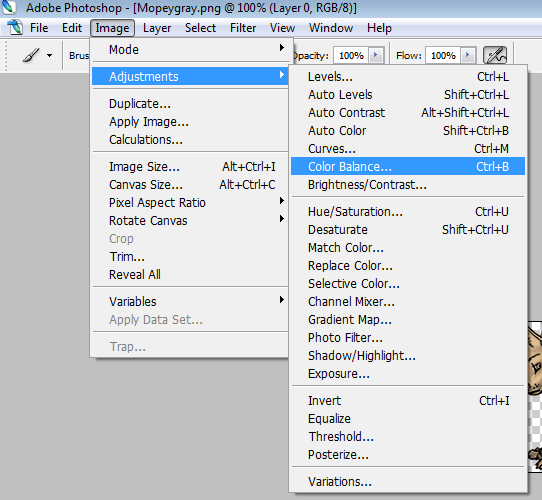The image size is (542, 500).
Task: Open the File menu
Action: click(x=39, y=28)
